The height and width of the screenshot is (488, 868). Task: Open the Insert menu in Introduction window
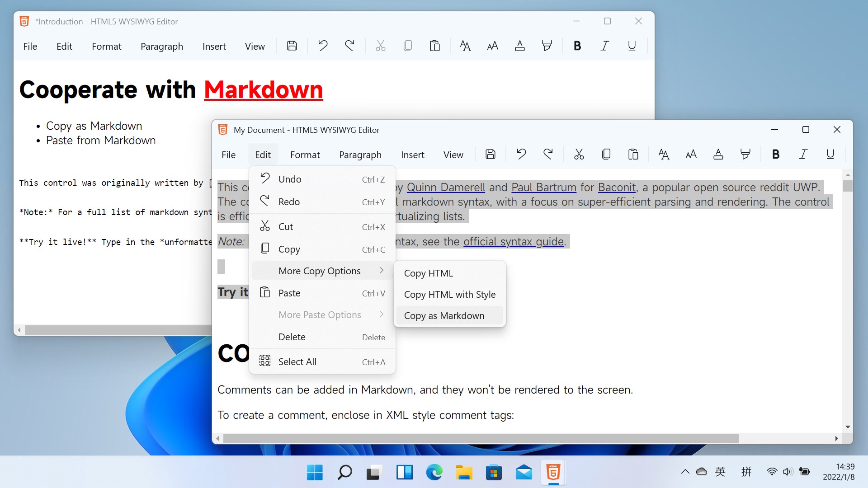click(214, 47)
